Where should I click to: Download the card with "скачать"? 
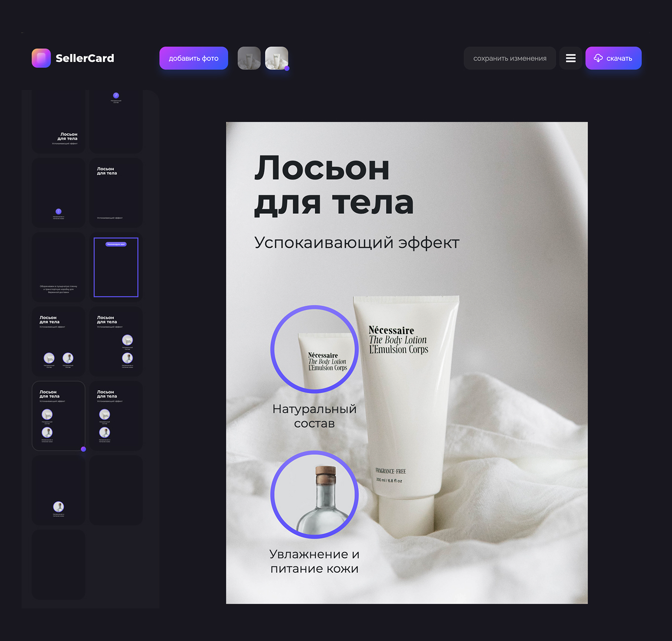(613, 58)
